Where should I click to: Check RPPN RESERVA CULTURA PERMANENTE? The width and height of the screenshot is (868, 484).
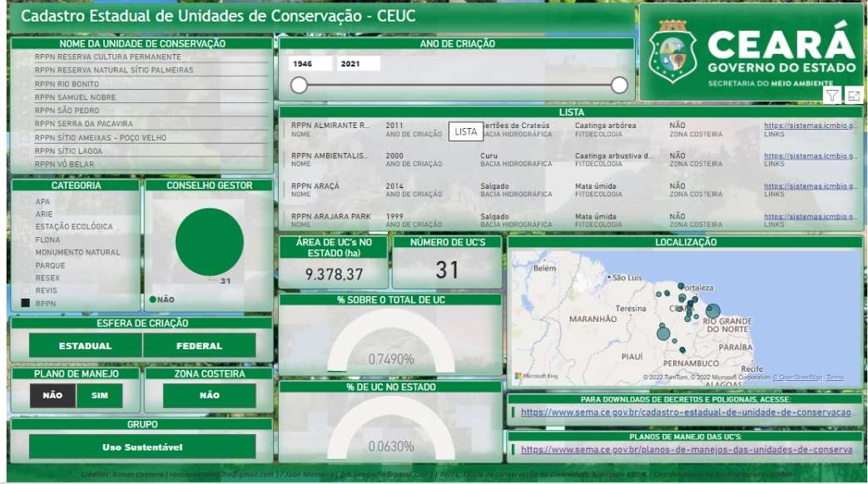(x=24, y=57)
